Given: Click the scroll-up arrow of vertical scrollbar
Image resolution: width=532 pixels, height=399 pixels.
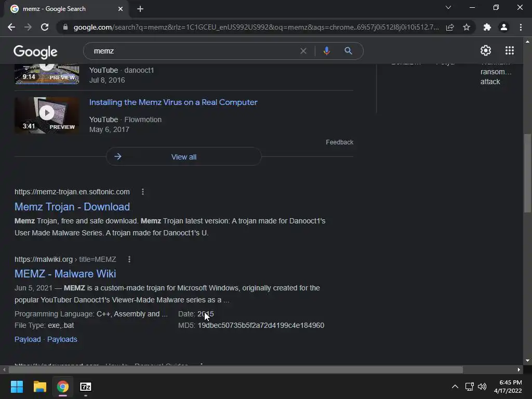Looking at the screenshot, I should pos(527,42).
